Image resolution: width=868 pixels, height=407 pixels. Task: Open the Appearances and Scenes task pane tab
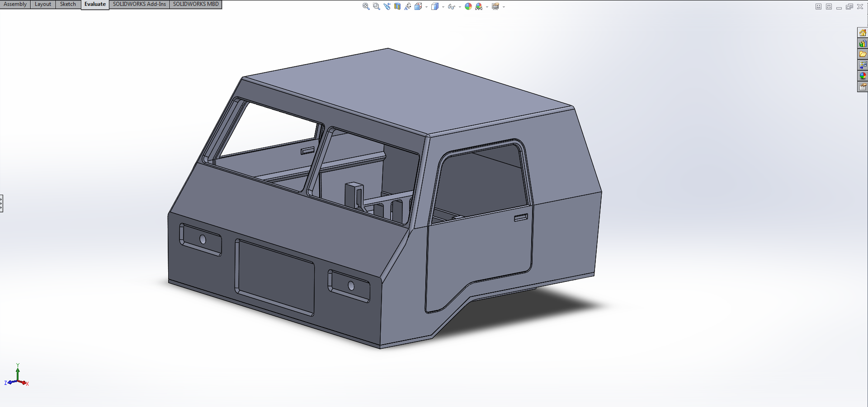pyautogui.click(x=863, y=76)
